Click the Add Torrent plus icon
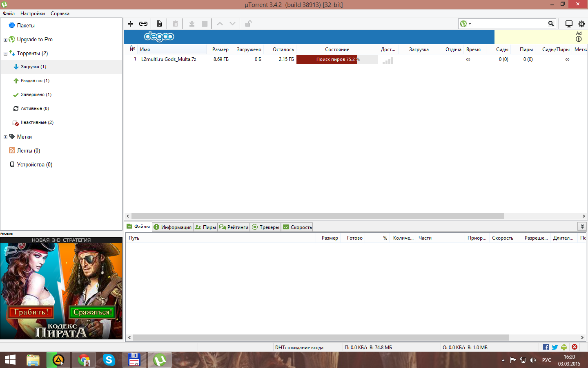 pyautogui.click(x=131, y=24)
